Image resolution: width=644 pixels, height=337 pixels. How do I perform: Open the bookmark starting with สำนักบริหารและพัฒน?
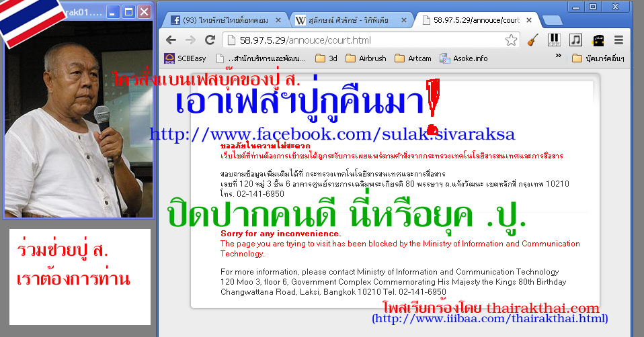tap(261, 58)
